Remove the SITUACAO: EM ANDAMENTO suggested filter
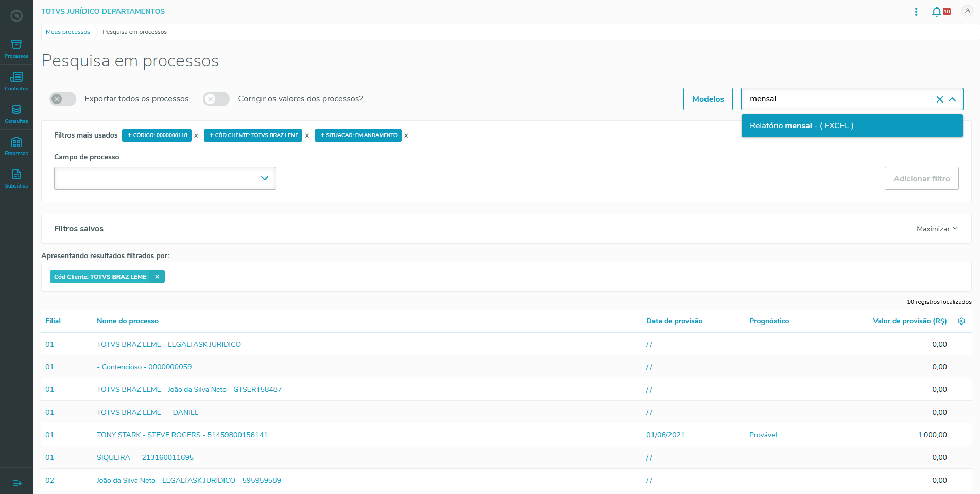 tap(406, 135)
